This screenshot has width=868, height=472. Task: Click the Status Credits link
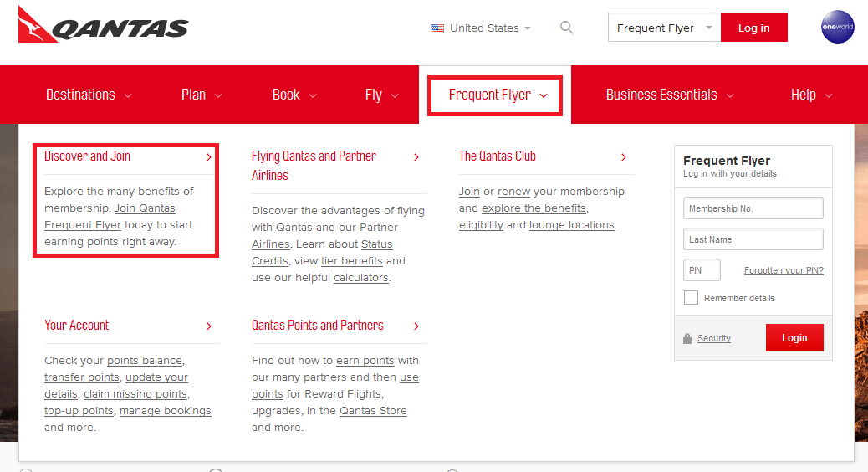coord(322,253)
